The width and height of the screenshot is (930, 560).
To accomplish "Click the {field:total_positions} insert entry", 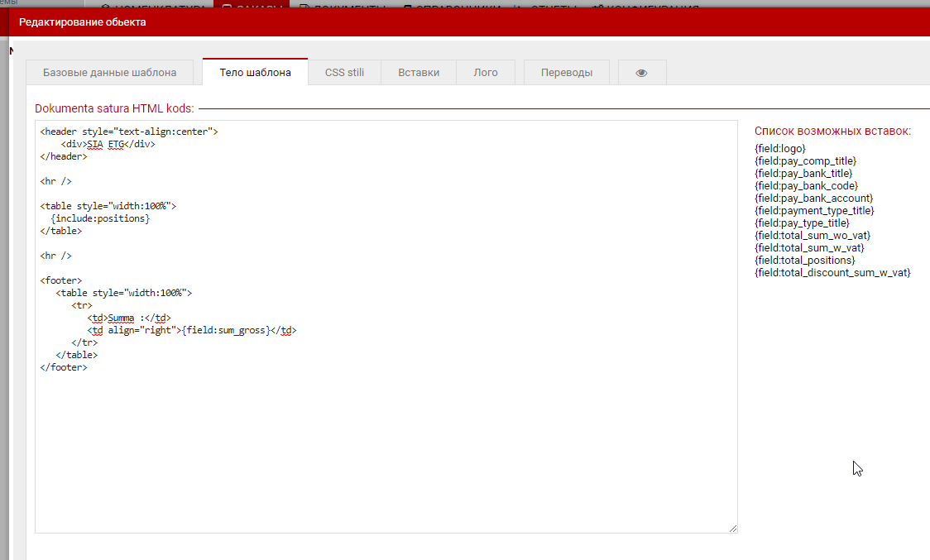I will [x=805, y=261].
